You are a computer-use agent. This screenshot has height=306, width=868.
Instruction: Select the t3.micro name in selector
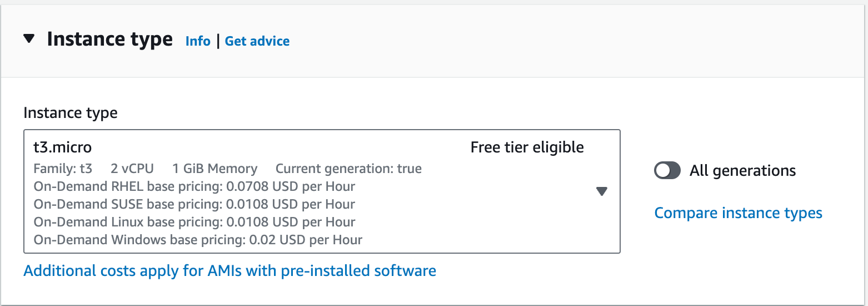(62, 147)
